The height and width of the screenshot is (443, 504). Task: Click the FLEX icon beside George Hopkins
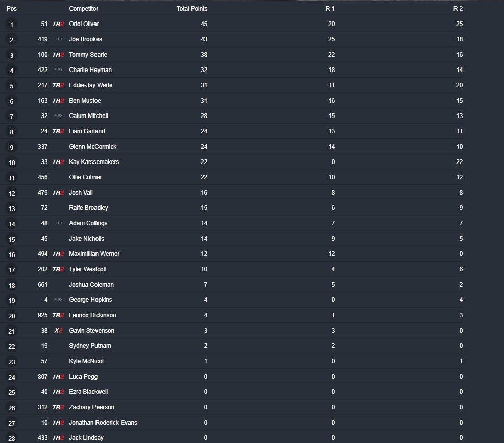[x=58, y=300]
